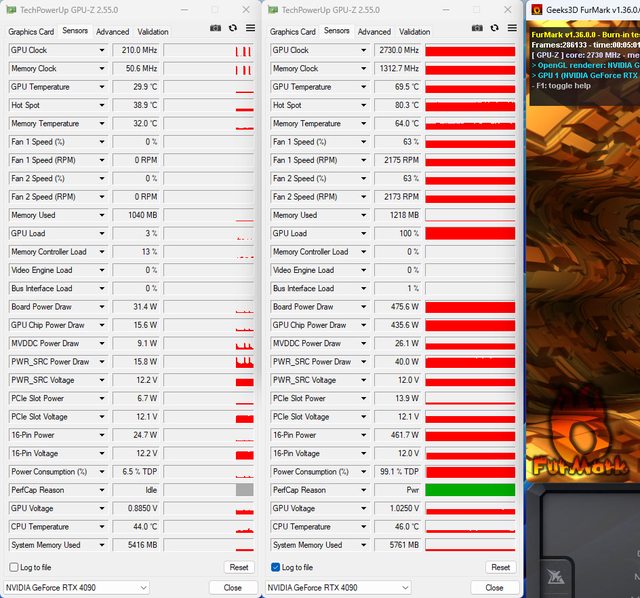
Task: Open the GPU selector dropdown in left window
Action: click(x=76, y=587)
